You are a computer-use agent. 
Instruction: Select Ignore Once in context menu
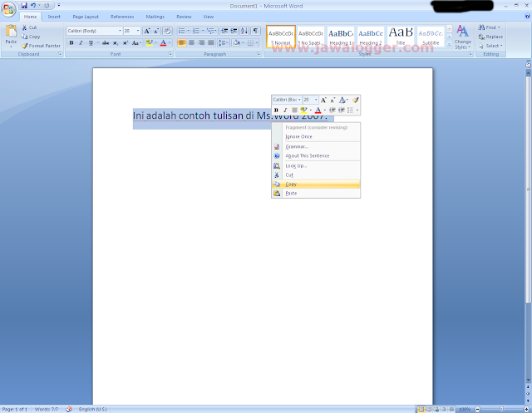316,136
